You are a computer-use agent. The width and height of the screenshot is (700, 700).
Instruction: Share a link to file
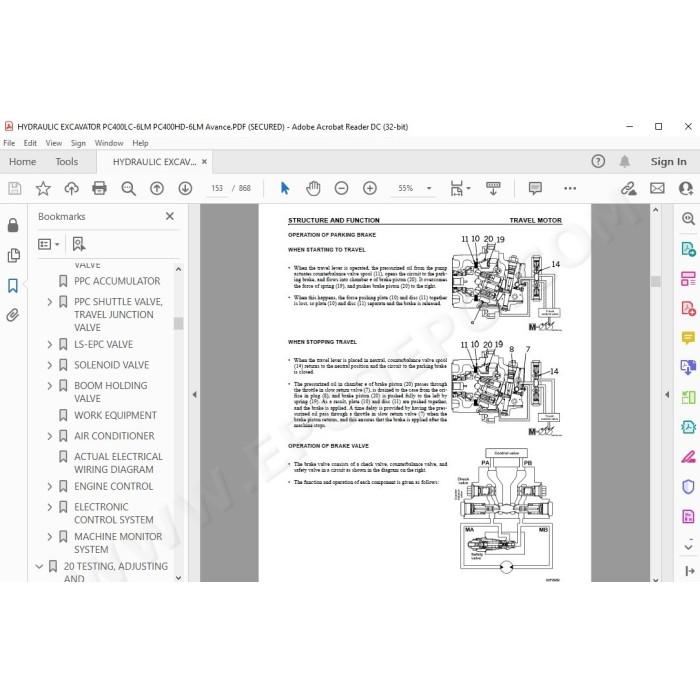[629, 188]
